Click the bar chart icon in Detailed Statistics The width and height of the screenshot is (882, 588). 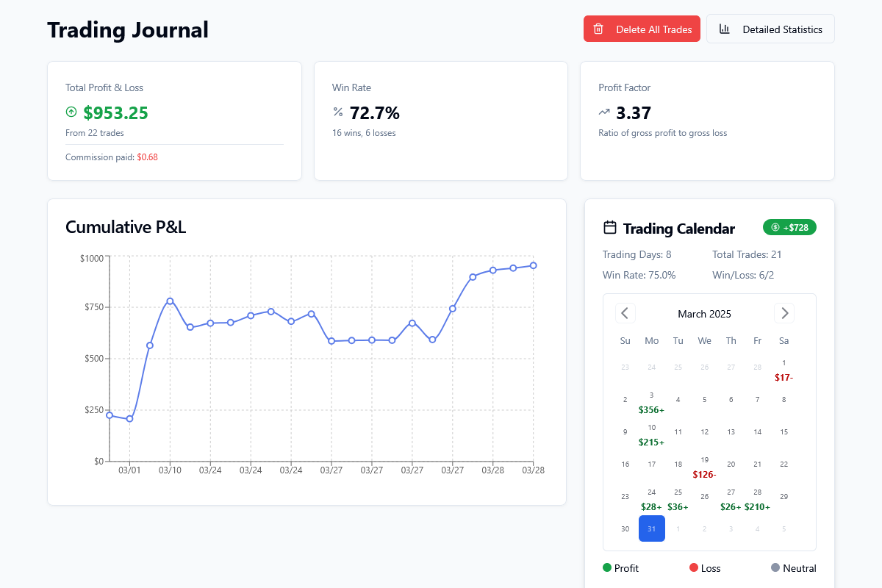pyautogui.click(x=725, y=29)
